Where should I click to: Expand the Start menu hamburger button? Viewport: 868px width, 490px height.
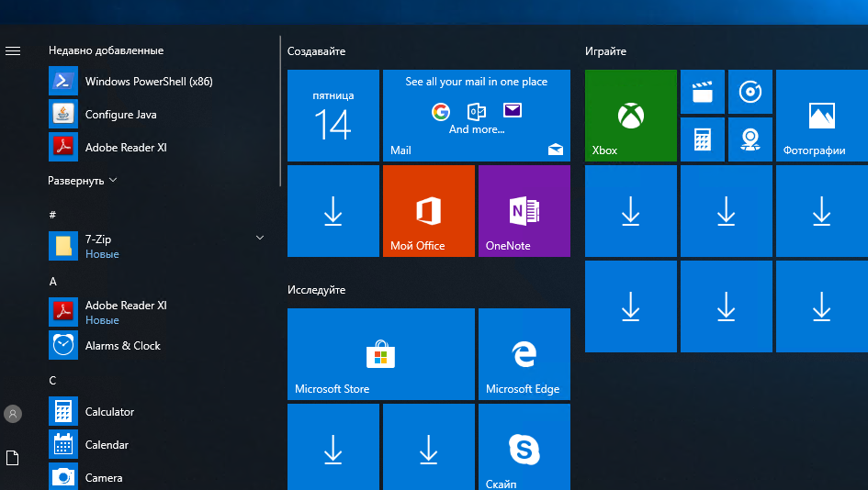13,50
